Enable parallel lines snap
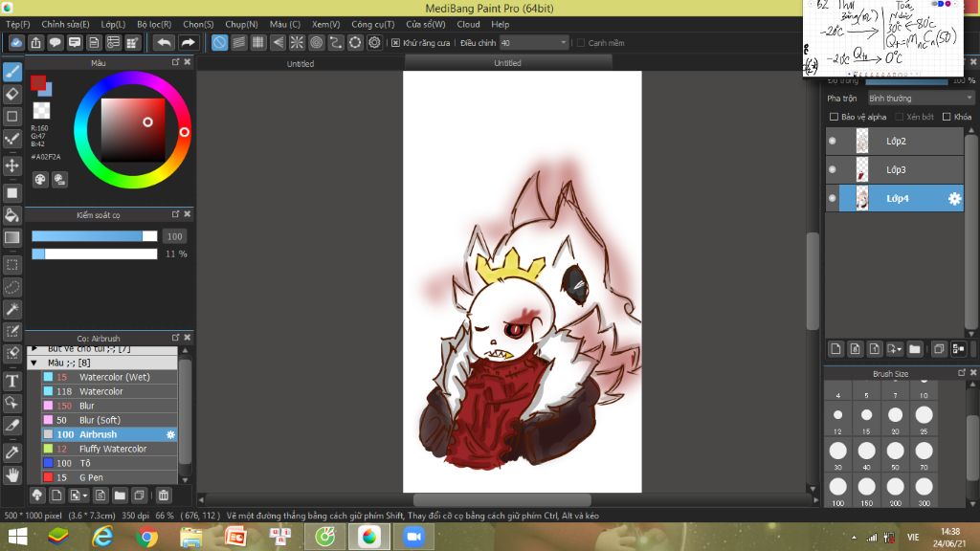Viewport: 980px width, 551px height. pos(238,42)
